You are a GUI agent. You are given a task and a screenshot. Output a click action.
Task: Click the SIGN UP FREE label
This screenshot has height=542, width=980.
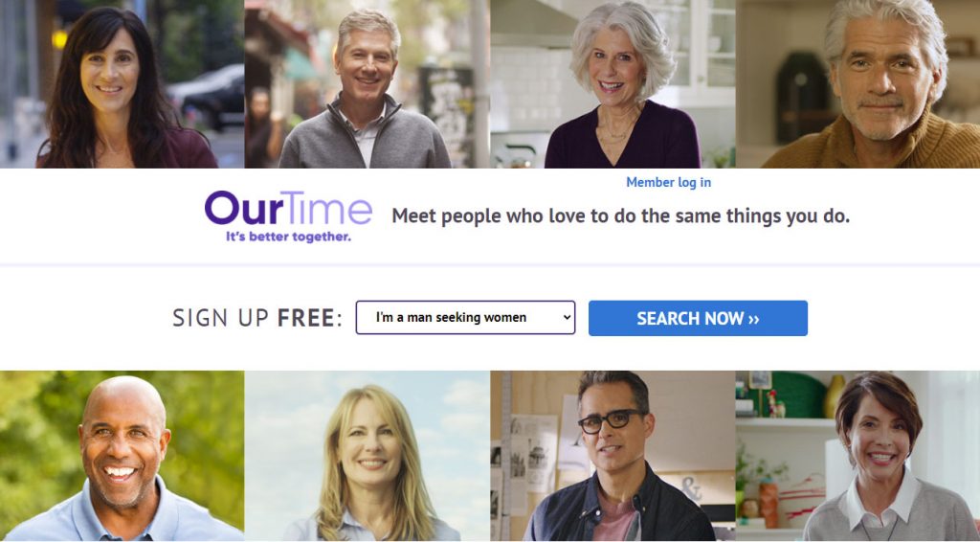[x=257, y=318]
